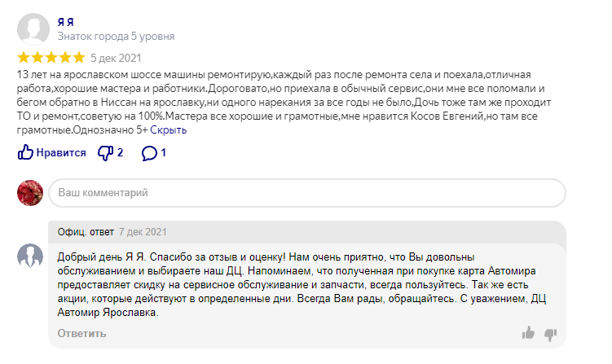
Task: Select the comment count number 1
Action: coord(163,152)
